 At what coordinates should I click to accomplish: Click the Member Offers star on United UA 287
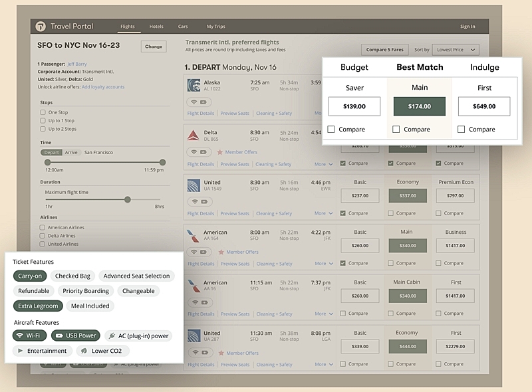click(x=221, y=353)
